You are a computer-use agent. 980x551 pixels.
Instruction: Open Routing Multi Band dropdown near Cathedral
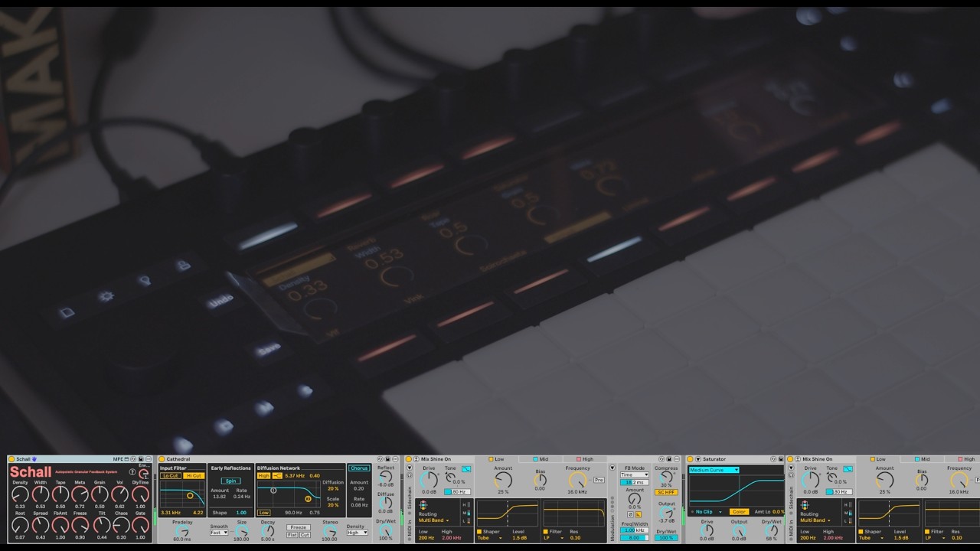click(433, 520)
